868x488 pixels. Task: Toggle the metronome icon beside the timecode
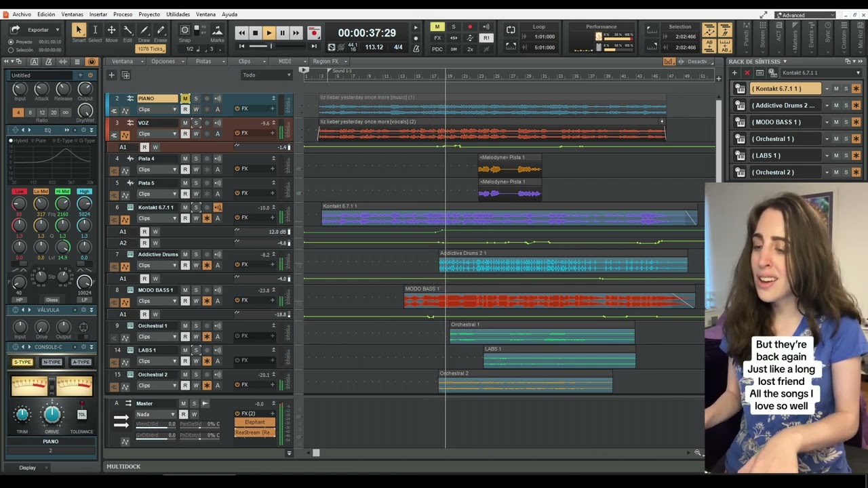coord(416,48)
